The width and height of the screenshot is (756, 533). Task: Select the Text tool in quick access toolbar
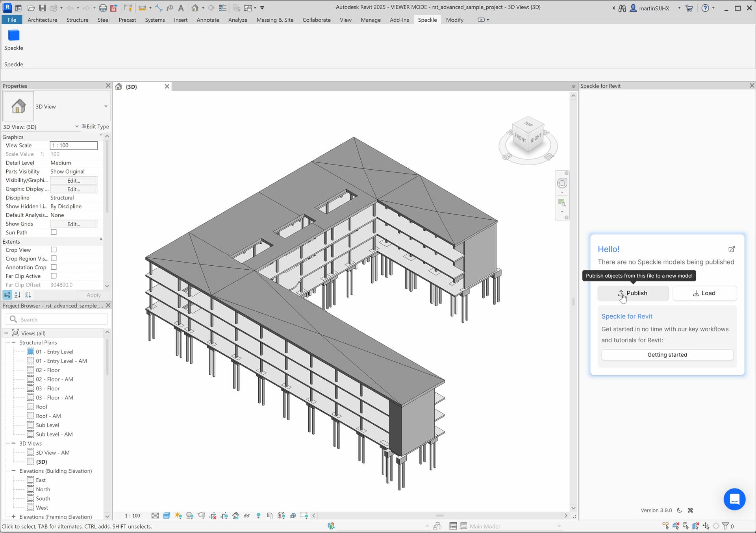[181, 8]
